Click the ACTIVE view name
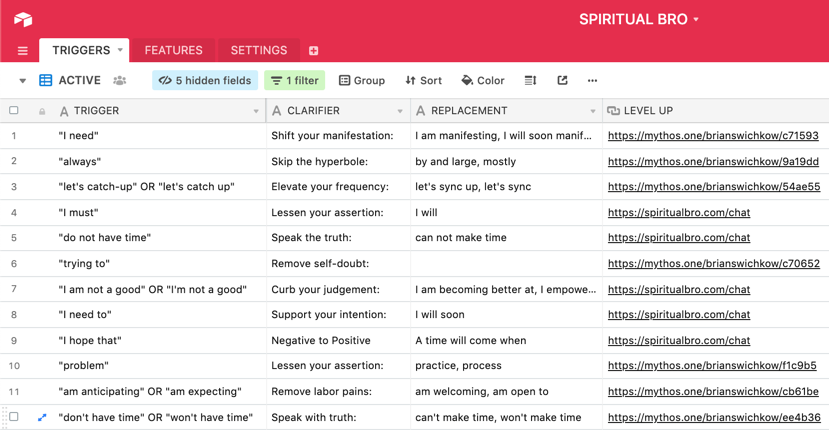Viewport: 829px width, 430px height. click(x=79, y=80)
